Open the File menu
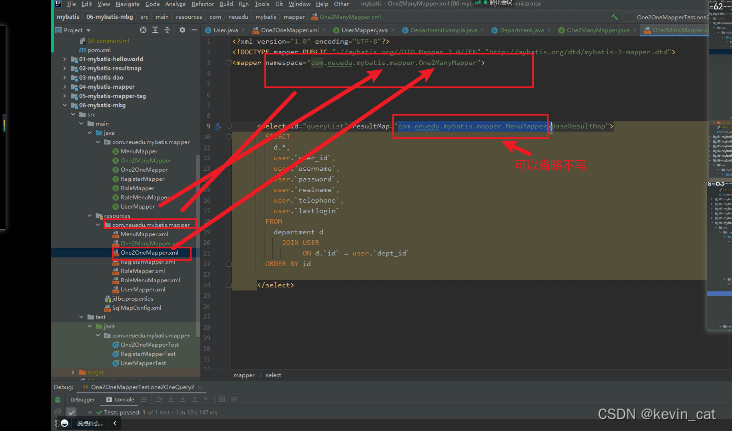 coord(71,4)
